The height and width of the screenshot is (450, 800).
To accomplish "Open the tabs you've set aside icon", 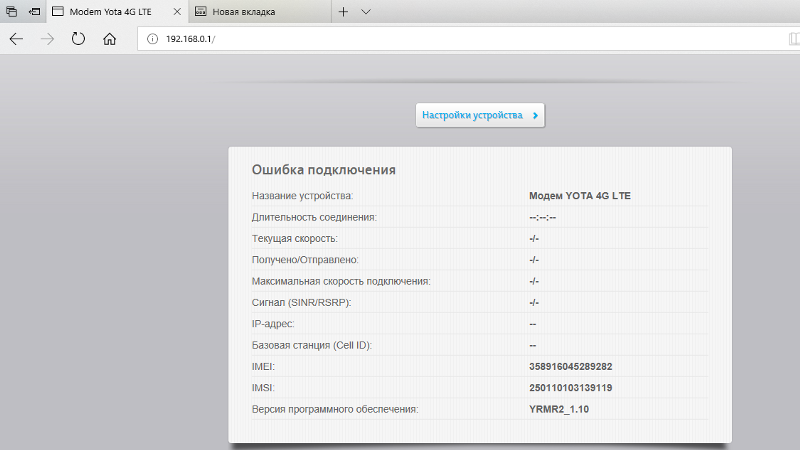I will pos(11,11).
